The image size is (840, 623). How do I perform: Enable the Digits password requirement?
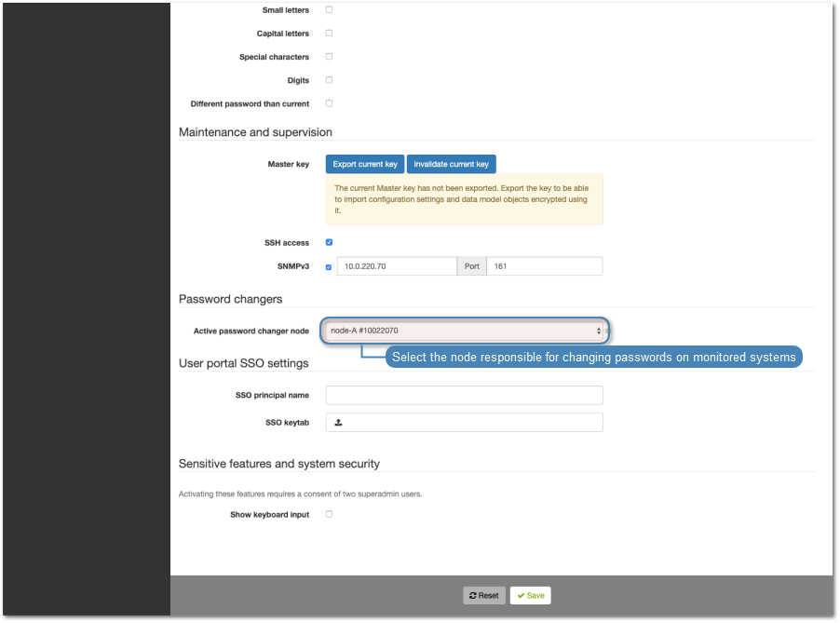328,79
